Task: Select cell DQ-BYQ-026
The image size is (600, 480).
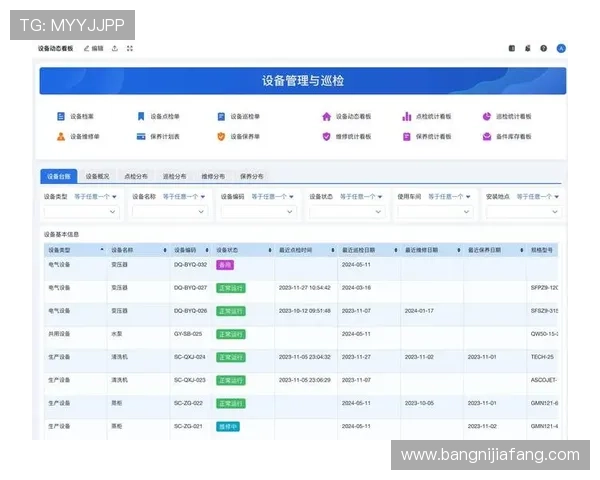Action: click(x=191, y=311)
